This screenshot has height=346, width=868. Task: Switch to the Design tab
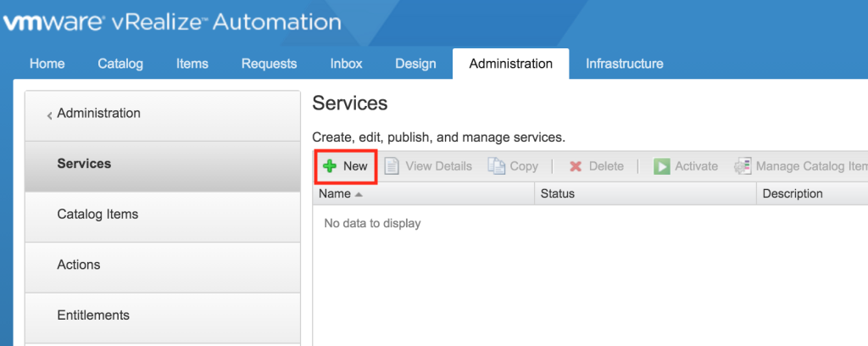point(415,64)
